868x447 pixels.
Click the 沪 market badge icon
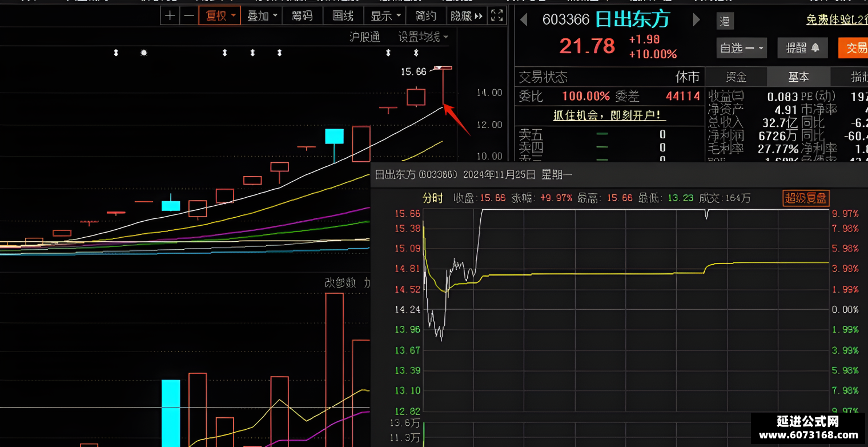tap(725, 22)
